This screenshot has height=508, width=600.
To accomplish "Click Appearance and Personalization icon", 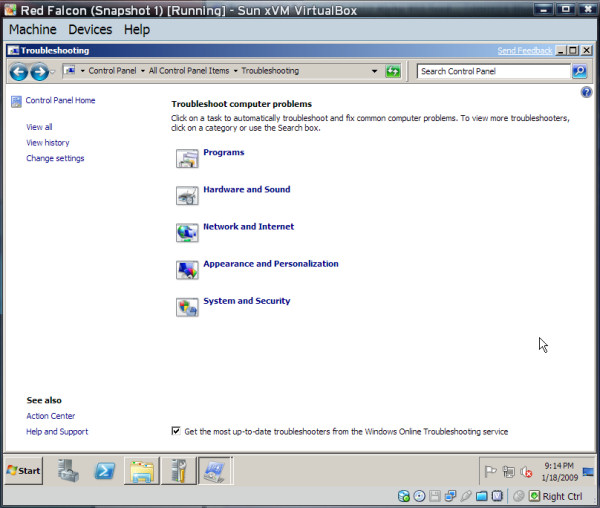I will click(187, 270).
